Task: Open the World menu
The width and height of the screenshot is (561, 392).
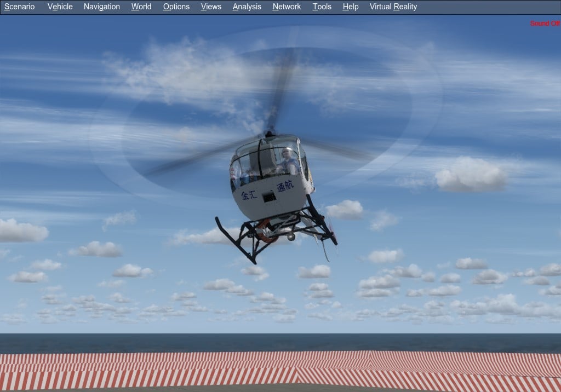Action: pyautogui.click(x=141, y=7)
